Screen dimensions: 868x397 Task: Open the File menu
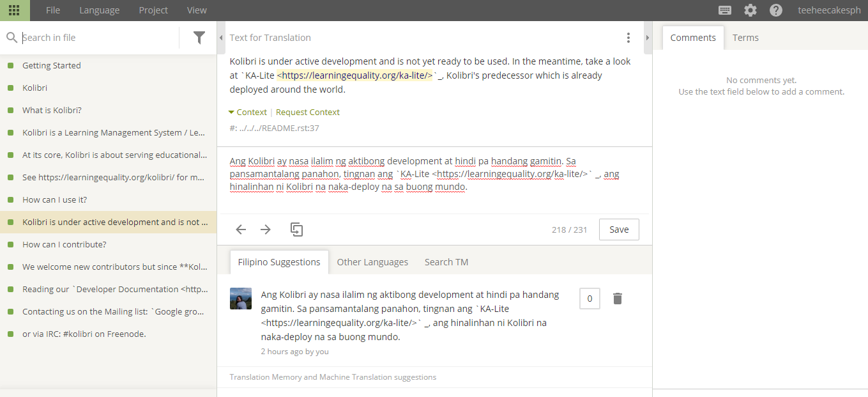[x=53, y=10]
